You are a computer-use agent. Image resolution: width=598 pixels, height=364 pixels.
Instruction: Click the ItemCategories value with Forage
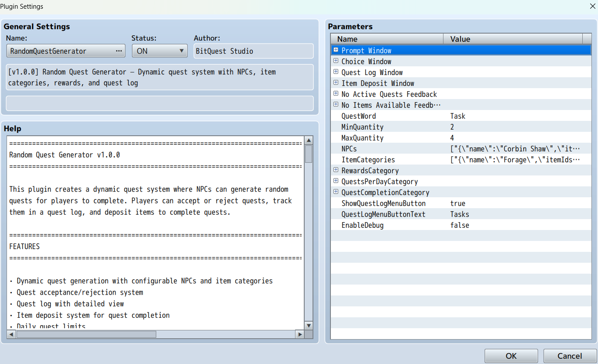(x=515, y=160)
